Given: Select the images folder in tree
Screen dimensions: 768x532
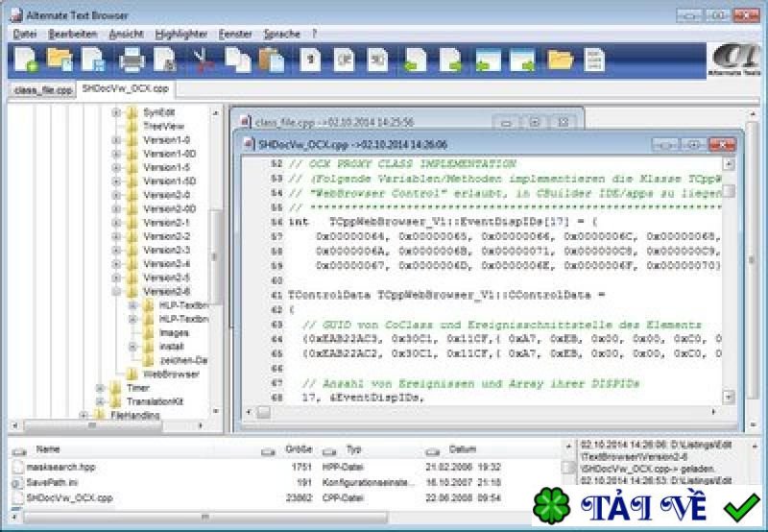Looking at the screenshot, I should pyautogui.click(x=174, y=333).
